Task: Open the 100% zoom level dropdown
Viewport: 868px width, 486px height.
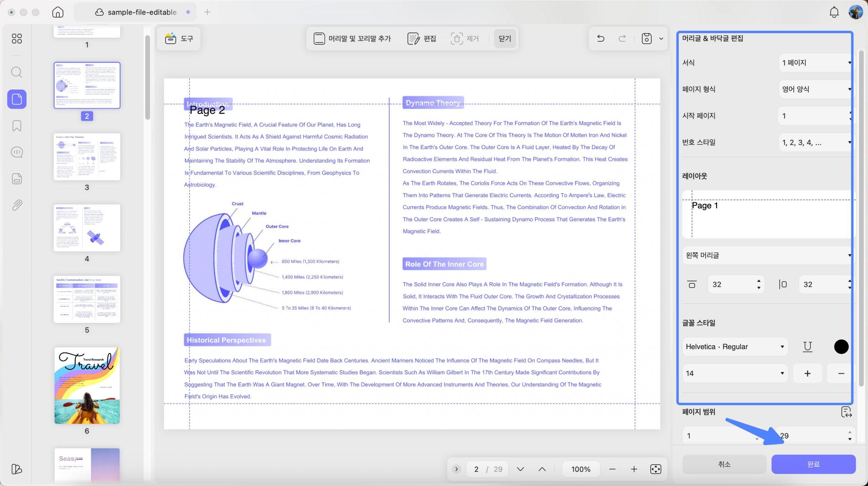Action: click(581, 469)
